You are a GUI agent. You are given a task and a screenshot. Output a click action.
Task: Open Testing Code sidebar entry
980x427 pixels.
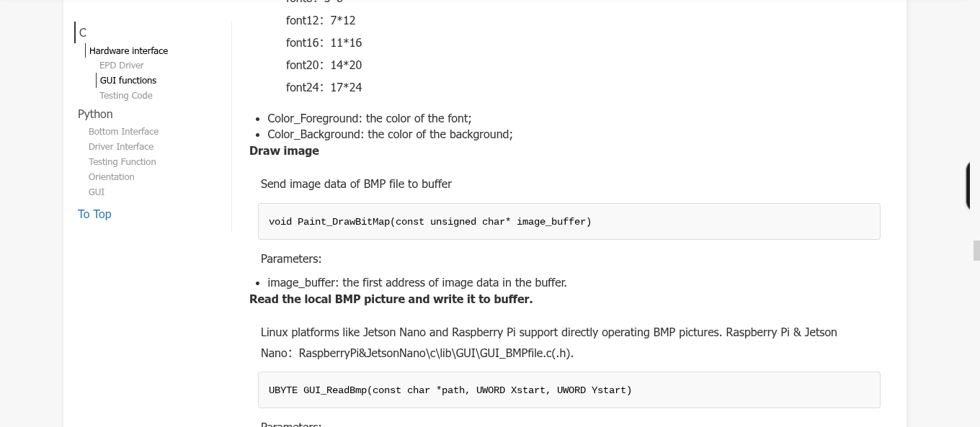click(126, 96)
